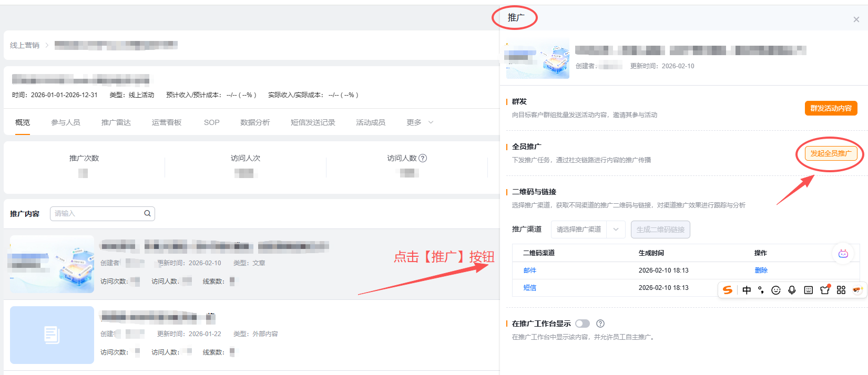Viewport: 868px width, 375px height.
Task: Open external content thumbnail updated 2026-01-22
Action: (x=52, y=335)
